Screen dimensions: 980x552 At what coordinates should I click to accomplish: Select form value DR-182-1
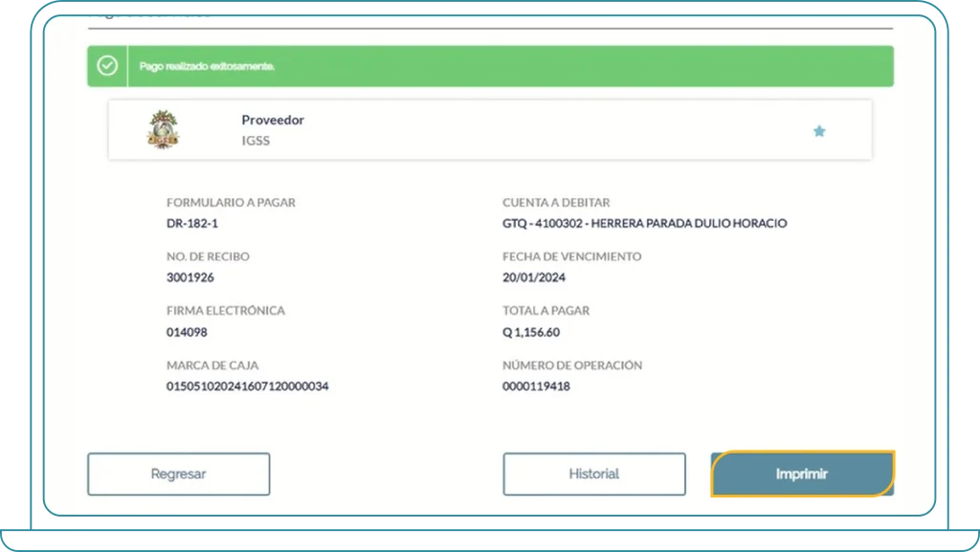pyautogui.click(x=191, y=223)
